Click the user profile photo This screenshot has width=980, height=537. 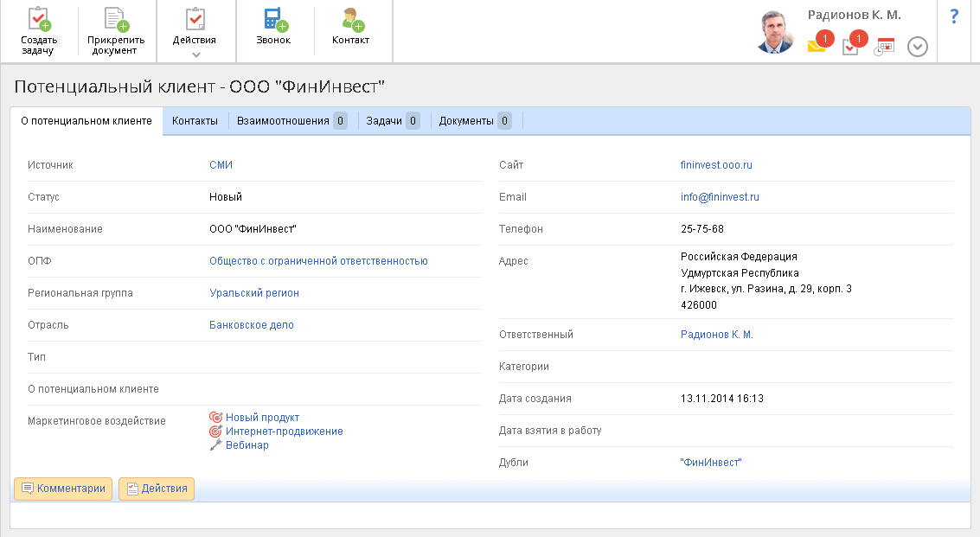pos(774,34)
